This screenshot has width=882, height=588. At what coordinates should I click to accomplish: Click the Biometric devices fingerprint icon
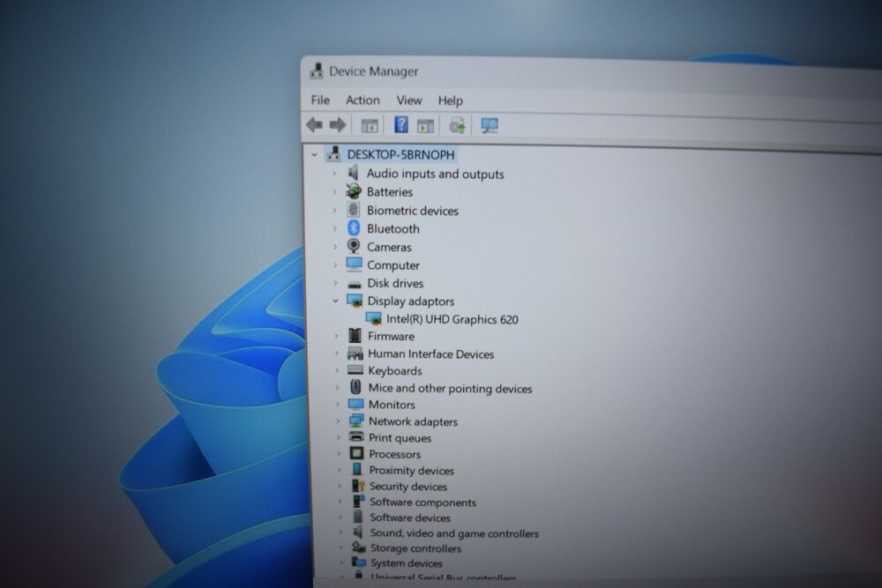click(x=354, y=210)
